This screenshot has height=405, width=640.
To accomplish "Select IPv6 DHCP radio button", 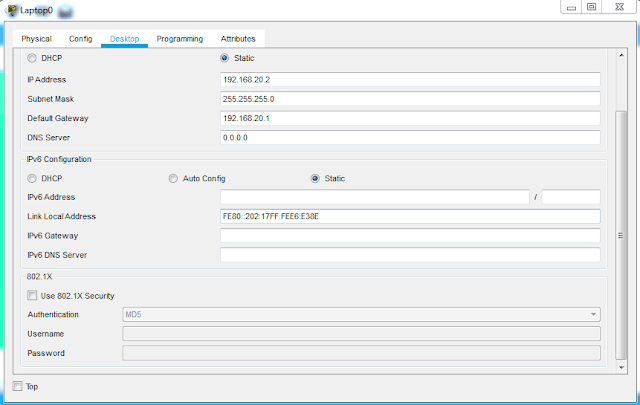I will click(x=32, y=178).
